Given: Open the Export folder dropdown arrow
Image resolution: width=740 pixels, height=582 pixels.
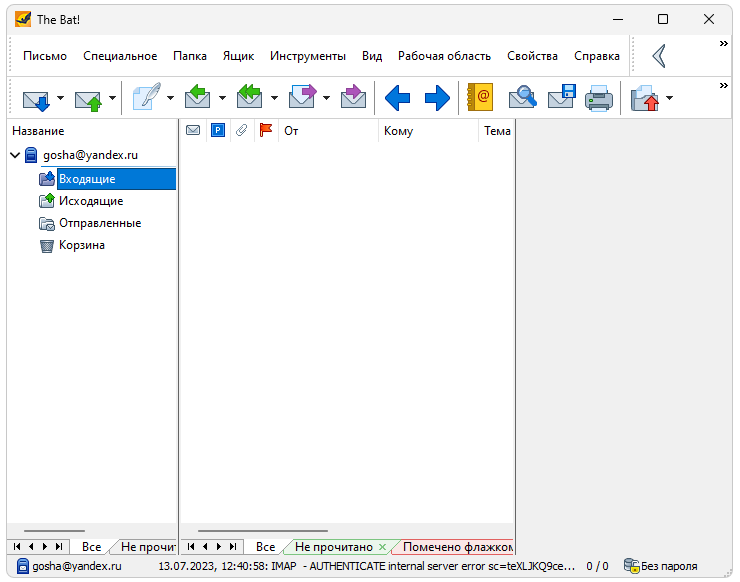Looking at the screenshot, I should pyautogui.click(x=669, y=98).
